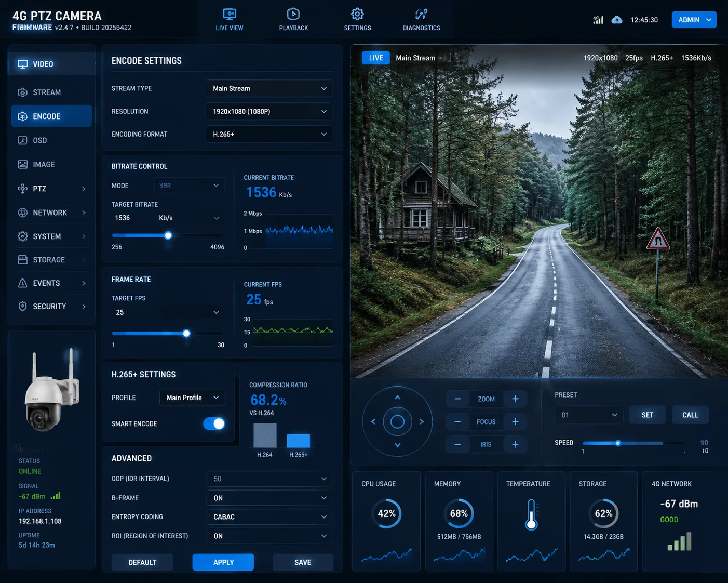Click the Apply button
This screenshot has height=583, width=728.
(223, 562)
